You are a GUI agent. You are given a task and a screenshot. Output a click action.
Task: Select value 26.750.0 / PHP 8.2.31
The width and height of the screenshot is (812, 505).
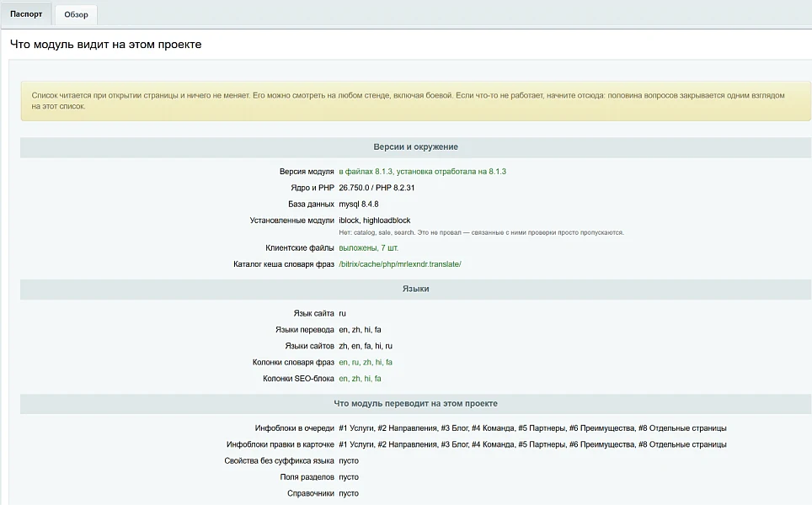(377, 188)
